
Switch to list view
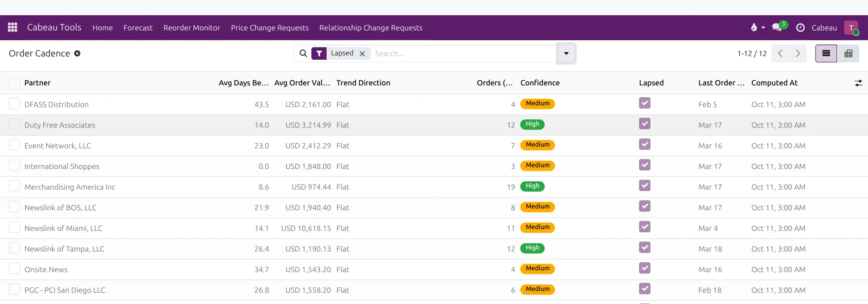[x=826, y=54]
